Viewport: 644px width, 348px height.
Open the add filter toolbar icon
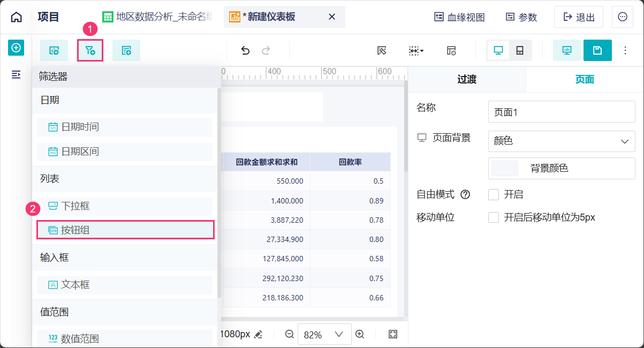tap(90, 50)
